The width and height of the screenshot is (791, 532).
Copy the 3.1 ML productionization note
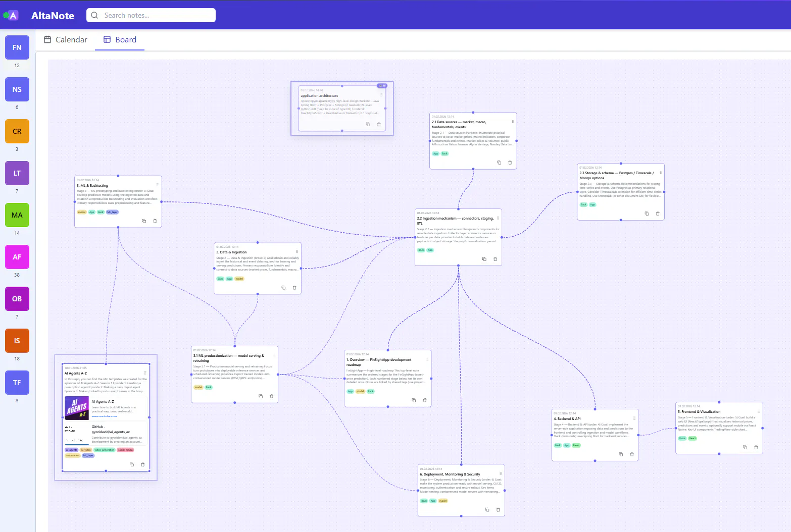[x=261, y=396]
